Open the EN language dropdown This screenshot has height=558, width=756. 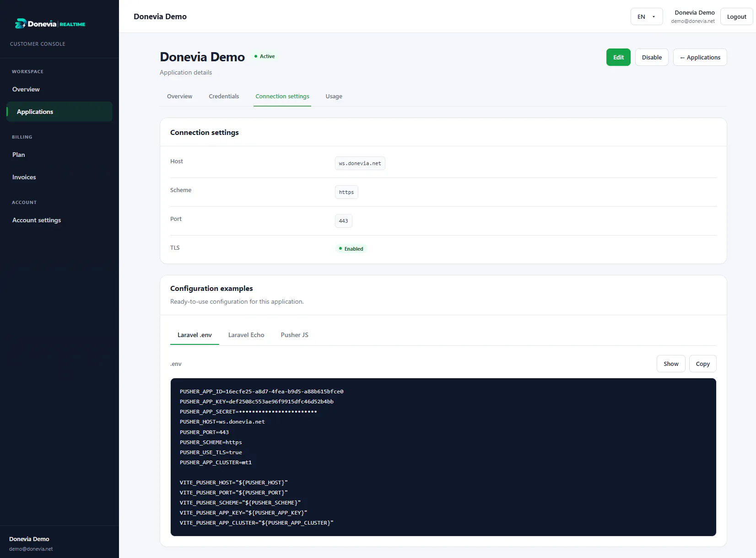point(647,16)
